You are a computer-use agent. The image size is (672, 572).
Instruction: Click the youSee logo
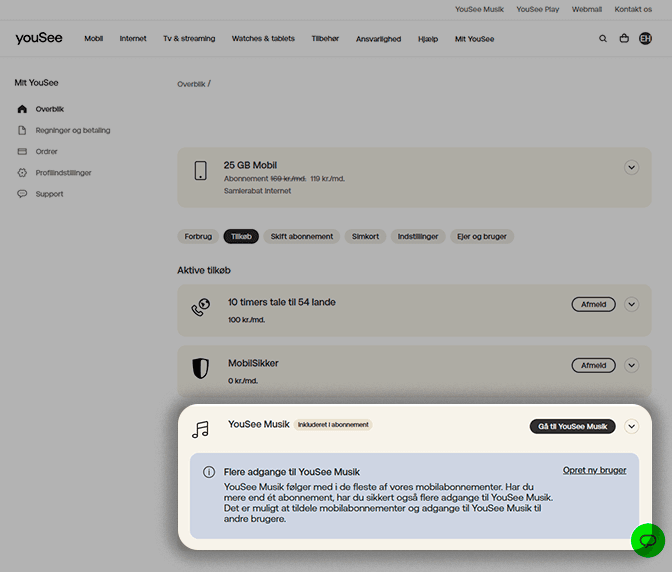pyautogui.click(x=38, y=39)
